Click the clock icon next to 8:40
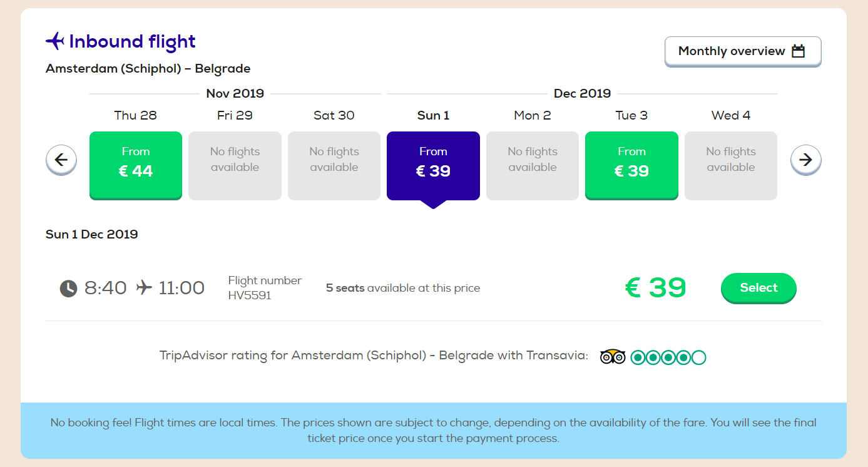The height and width of the screenshot is (467, 868). coord(68,289)
